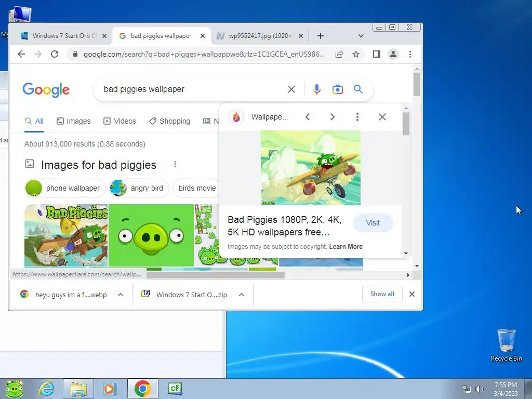532x399 pixels.
Task: Click the network icon in system tray
Action: pyautogui.click(x=467, y=389)
